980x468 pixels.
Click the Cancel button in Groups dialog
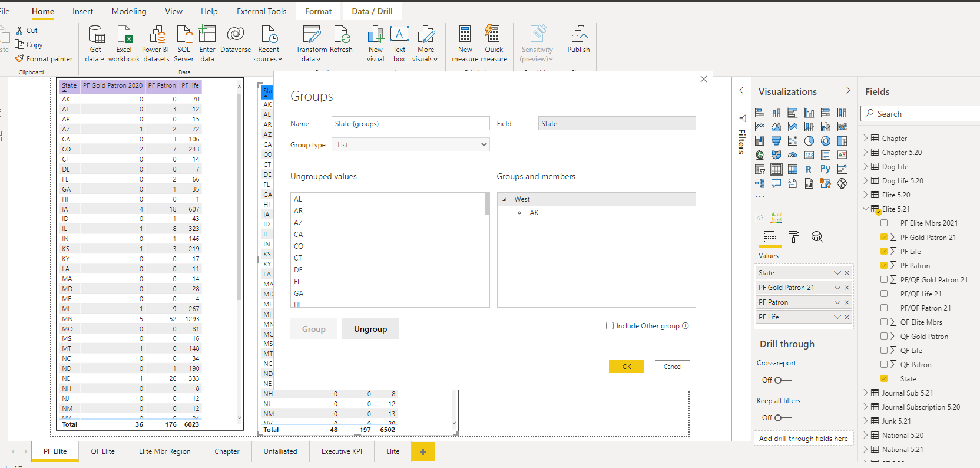[x=673, y=367]
